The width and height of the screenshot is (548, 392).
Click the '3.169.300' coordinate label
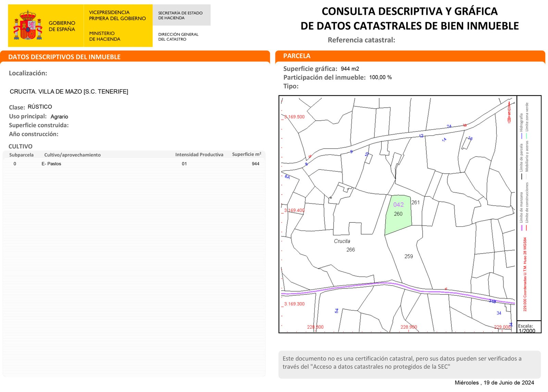[295, 304]
